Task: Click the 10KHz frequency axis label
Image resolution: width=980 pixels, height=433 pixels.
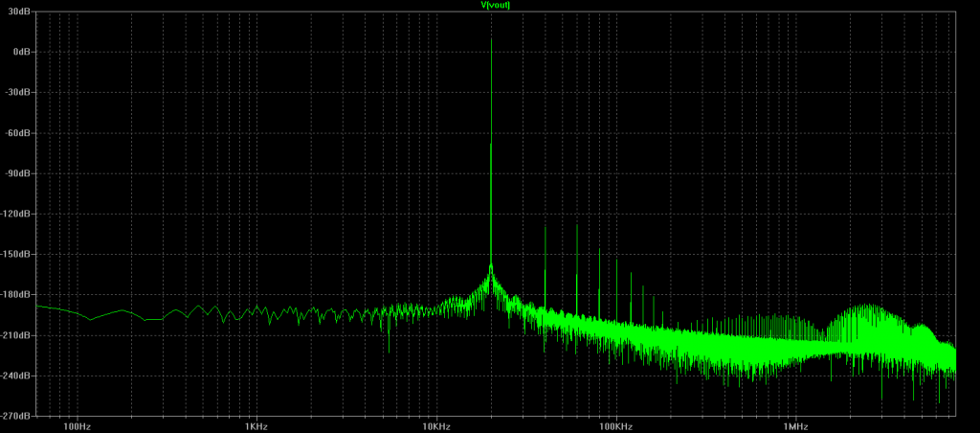Action: point(435,425)
